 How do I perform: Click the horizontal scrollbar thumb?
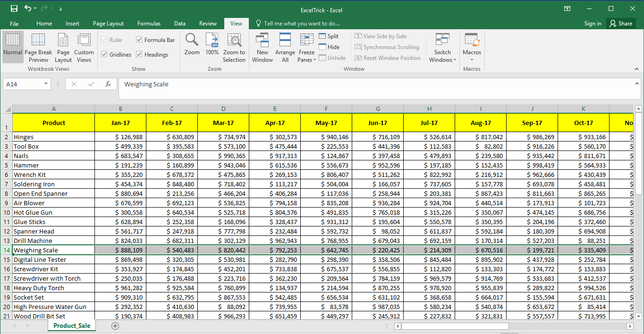point(455,326)
